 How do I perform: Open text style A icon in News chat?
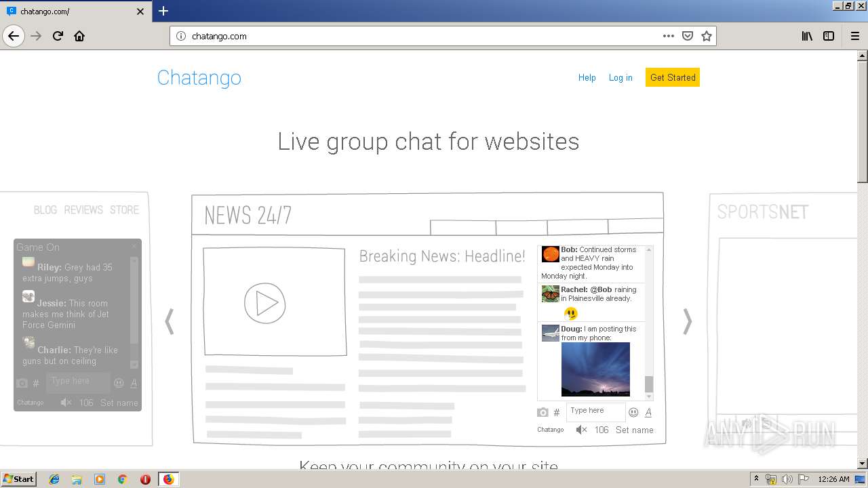click(648, 412)
